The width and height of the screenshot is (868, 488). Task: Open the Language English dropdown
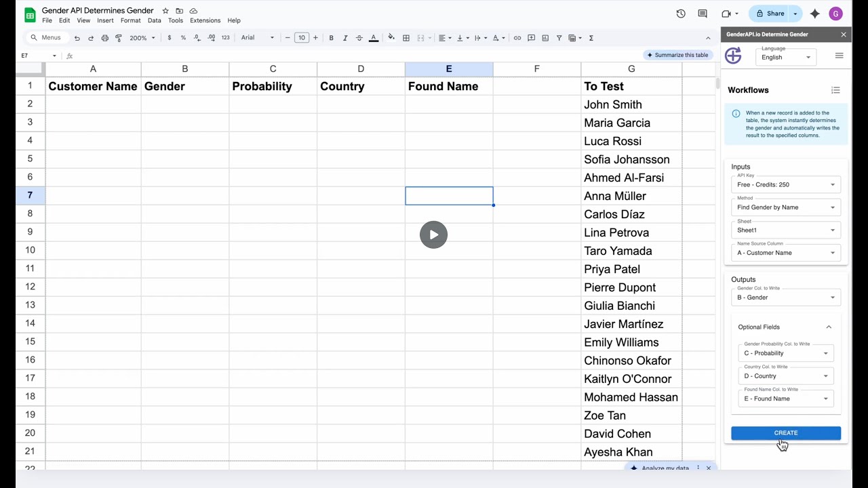pos(786,57)
